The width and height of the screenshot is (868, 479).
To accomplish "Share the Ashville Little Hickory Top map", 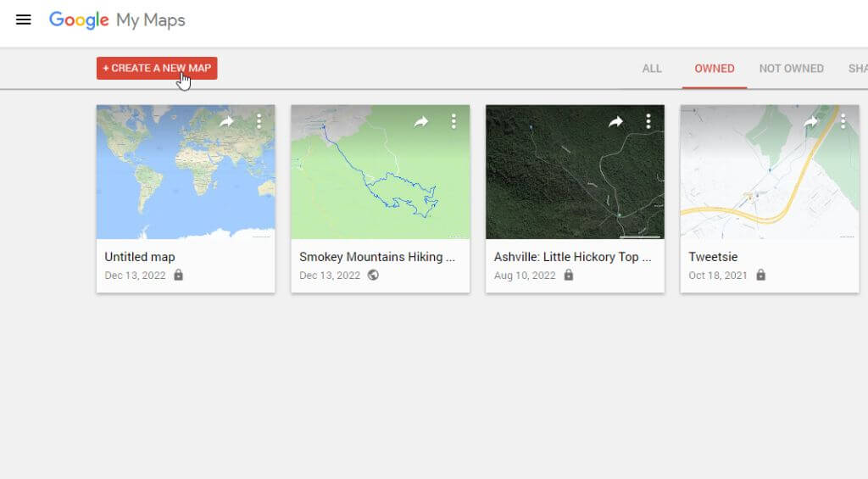I will coord(616,122).
